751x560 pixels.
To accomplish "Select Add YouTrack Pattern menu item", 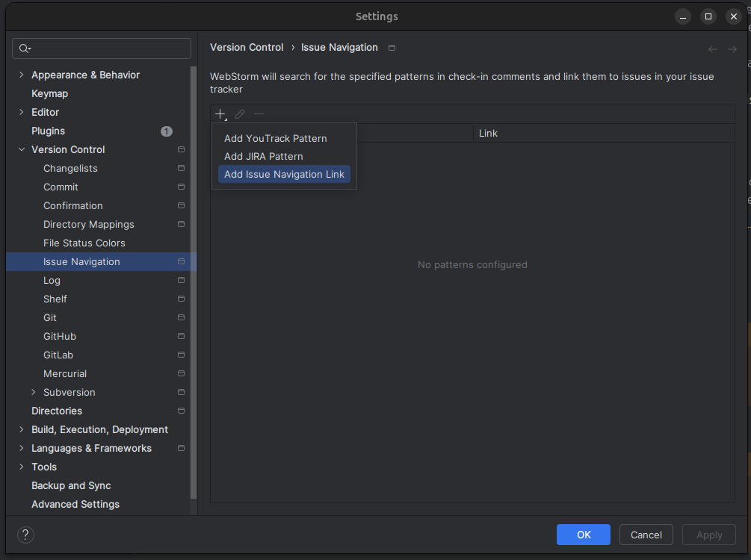I will tap(275, 138).
